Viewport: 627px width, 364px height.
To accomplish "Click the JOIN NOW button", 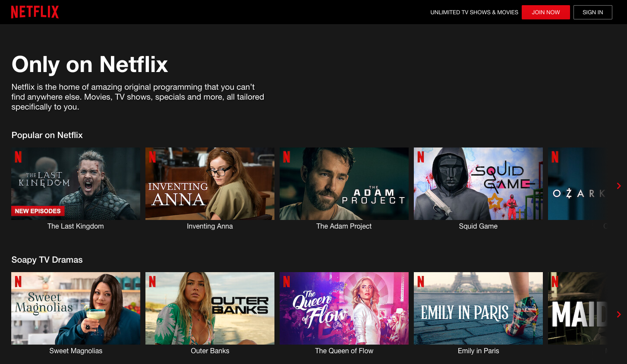I will coord(546,12).
